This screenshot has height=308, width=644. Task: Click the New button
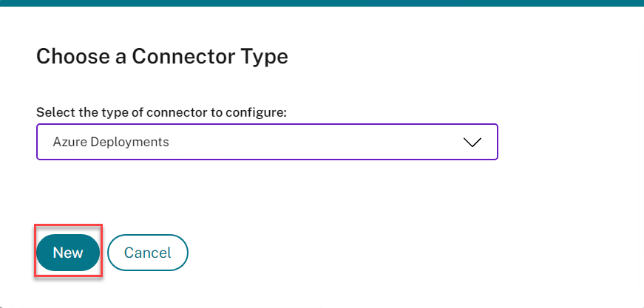[x=68, y=253]
